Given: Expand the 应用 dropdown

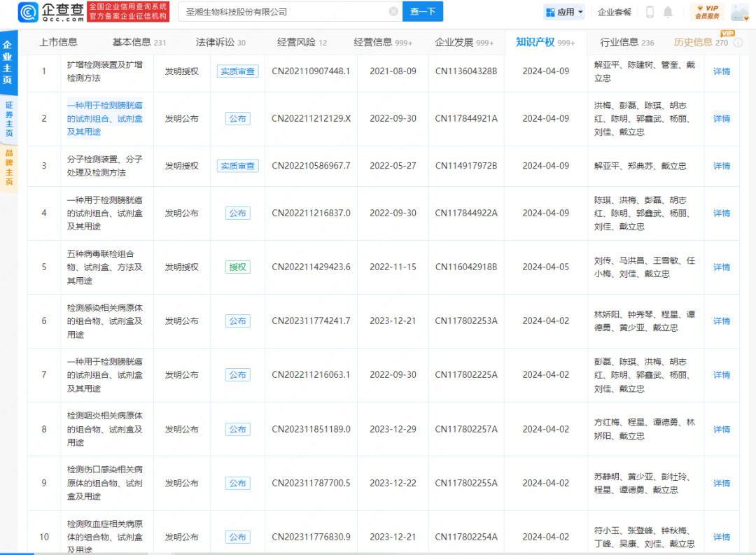Looking at the screenshot, I should pos(564,12).
